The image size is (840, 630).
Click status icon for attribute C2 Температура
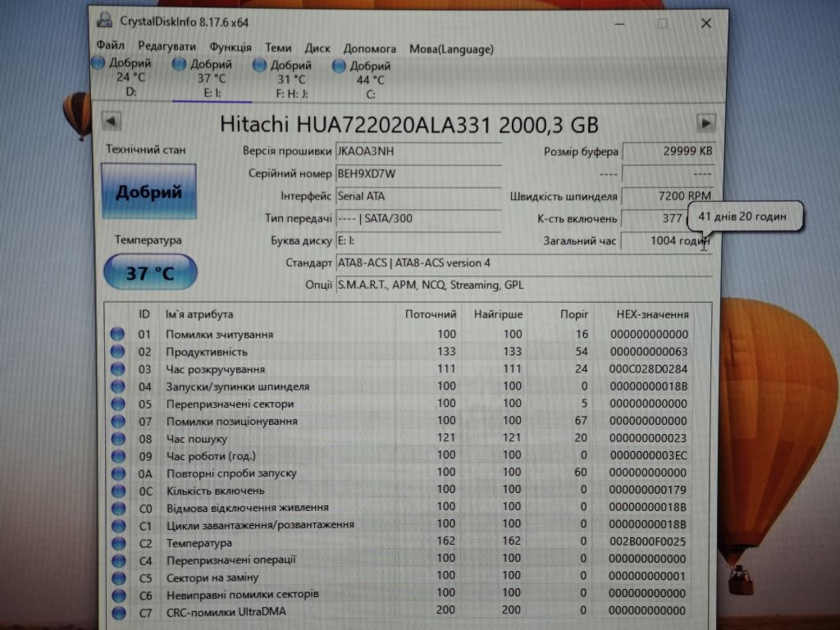pyautogui.click(x=119, y=543)
